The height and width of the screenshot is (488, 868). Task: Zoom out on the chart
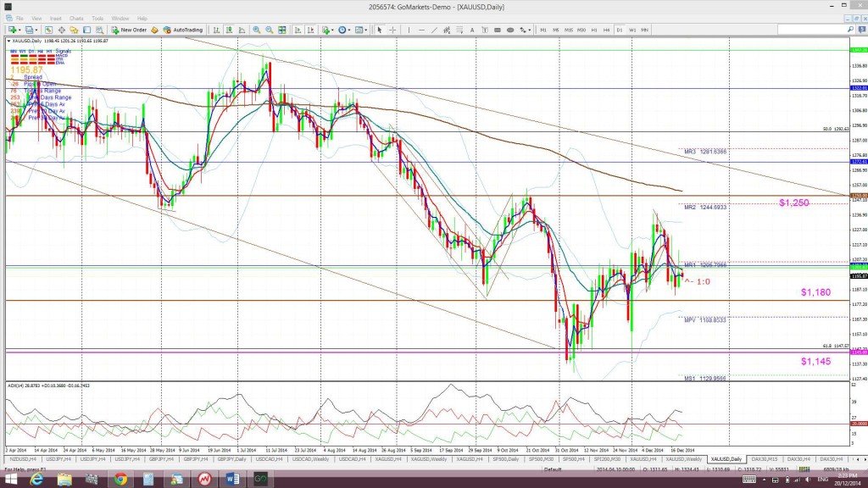269,30
